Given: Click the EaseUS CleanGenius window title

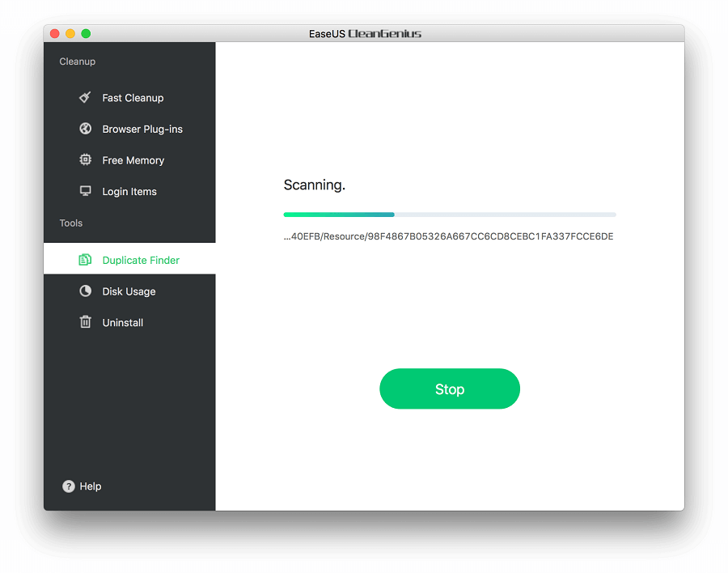Looking at the screenshot, I should pyautogui.click(x=365, y=33).
